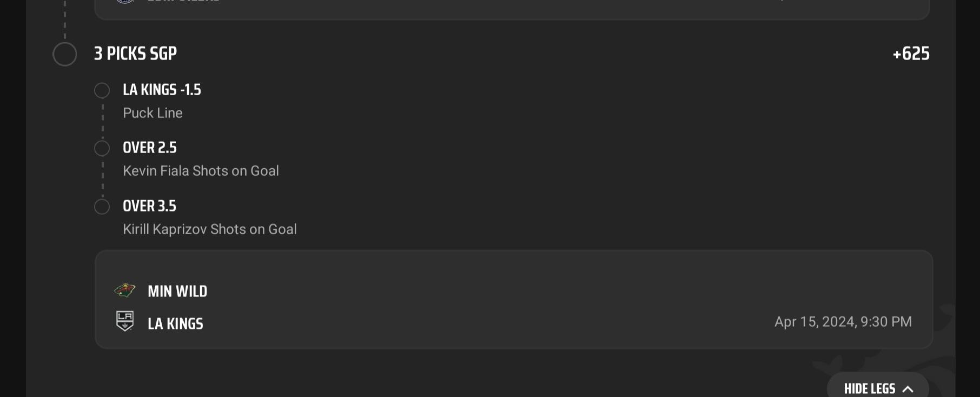The image size is (980, 397).
Task: Click the LA Kings shield logo
Action: (x=125, y=321)
